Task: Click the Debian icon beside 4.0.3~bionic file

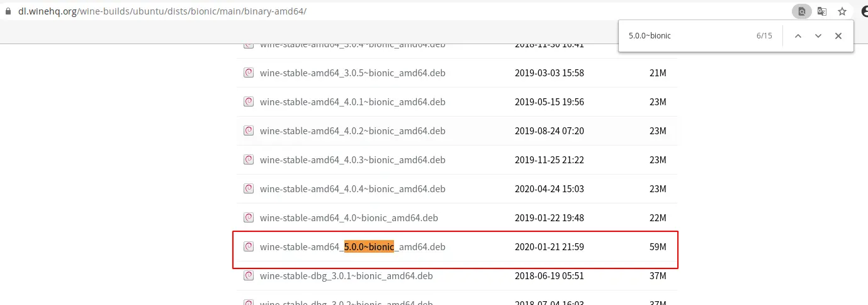Action: pos(249,159)
